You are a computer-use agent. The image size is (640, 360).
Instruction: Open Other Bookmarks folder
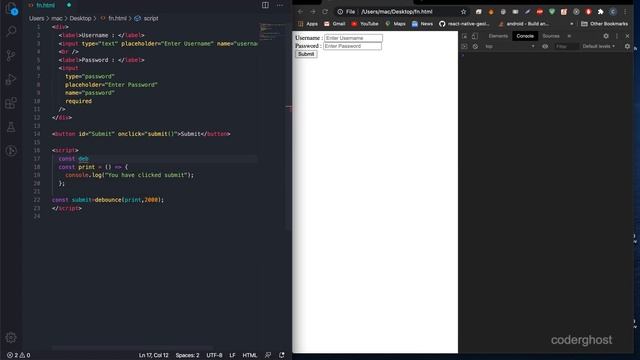click(604, 24)
